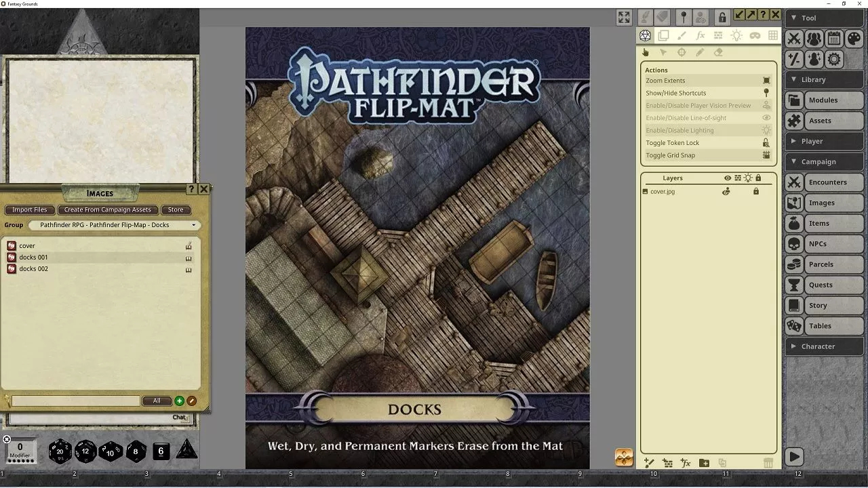
Task: Open the gear options icon
Action: coord(834,59)
